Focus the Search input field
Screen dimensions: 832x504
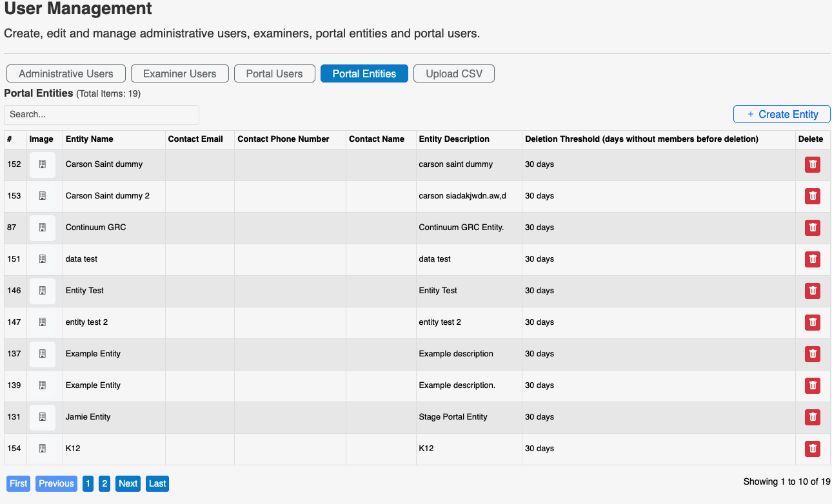pyautogui.click(x=101, y=115)
